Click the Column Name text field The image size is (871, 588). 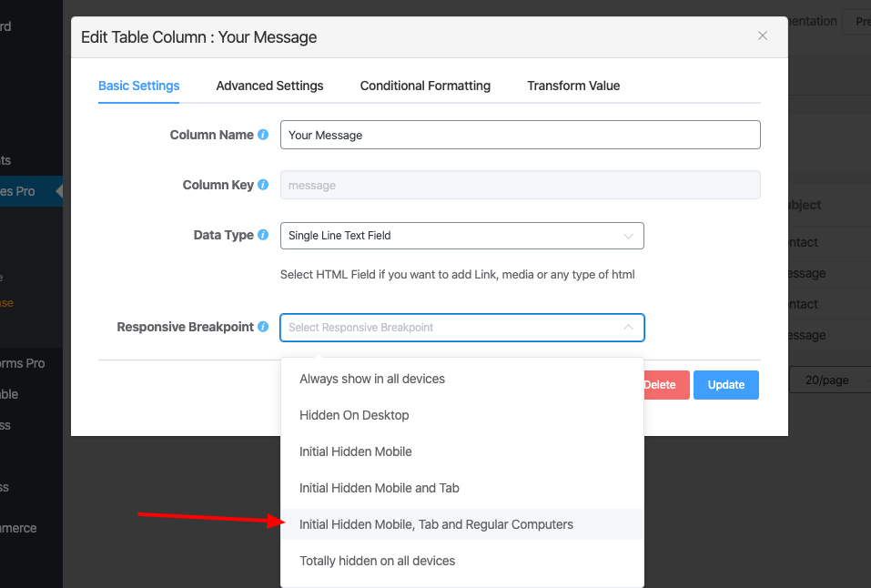520,135
